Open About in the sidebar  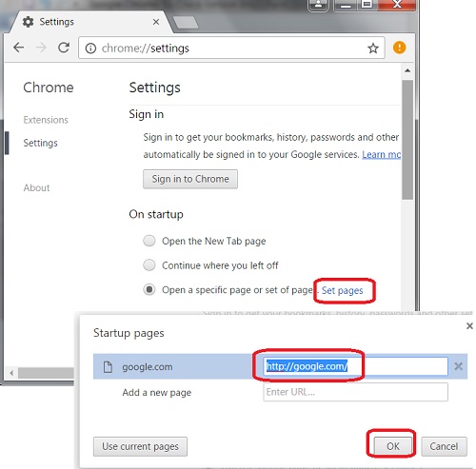(36, 187)
